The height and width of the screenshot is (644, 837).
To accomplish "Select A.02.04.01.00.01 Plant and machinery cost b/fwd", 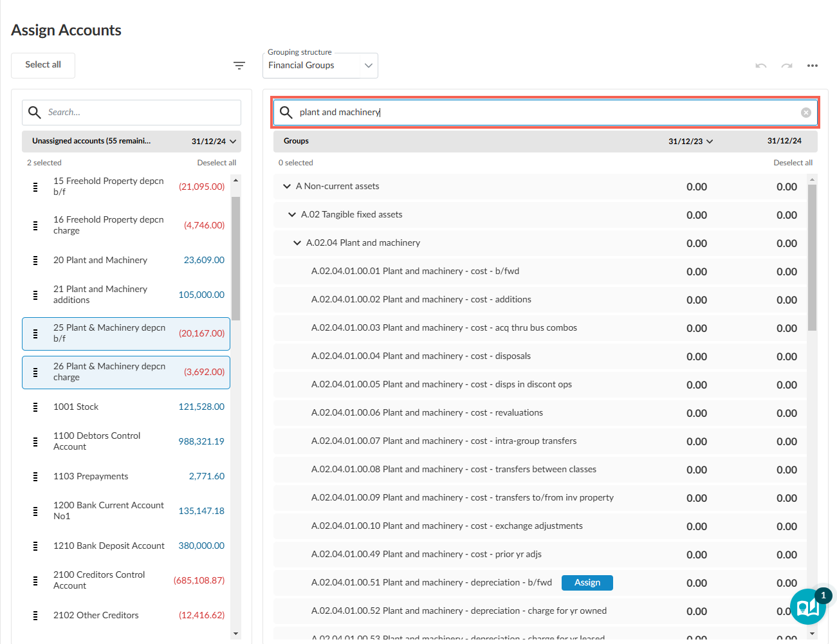I will tap(540, 271).
